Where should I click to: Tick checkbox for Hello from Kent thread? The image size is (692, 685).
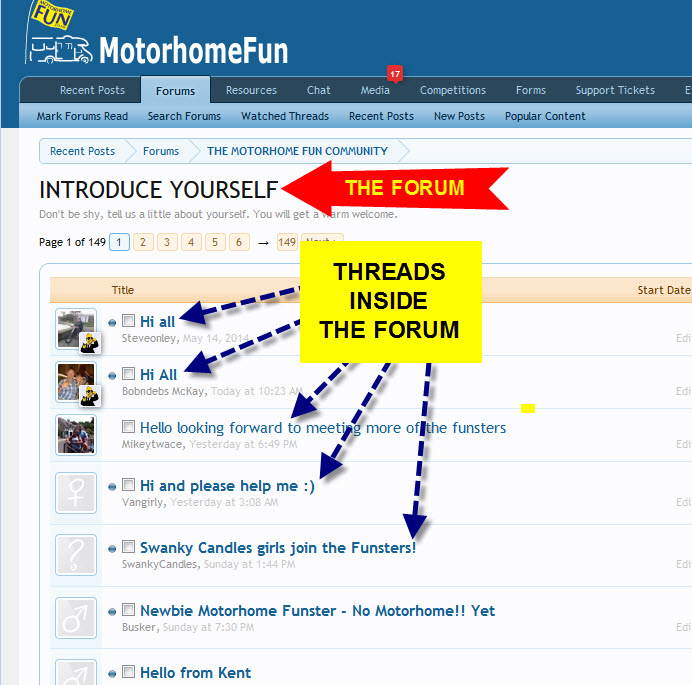coord(128,672)
